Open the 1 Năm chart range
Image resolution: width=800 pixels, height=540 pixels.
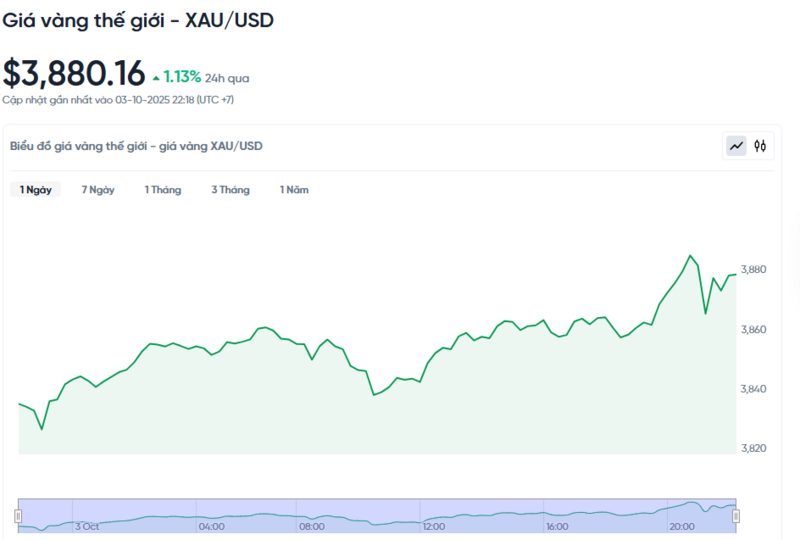pyautogui.click(x=294, y=190)
